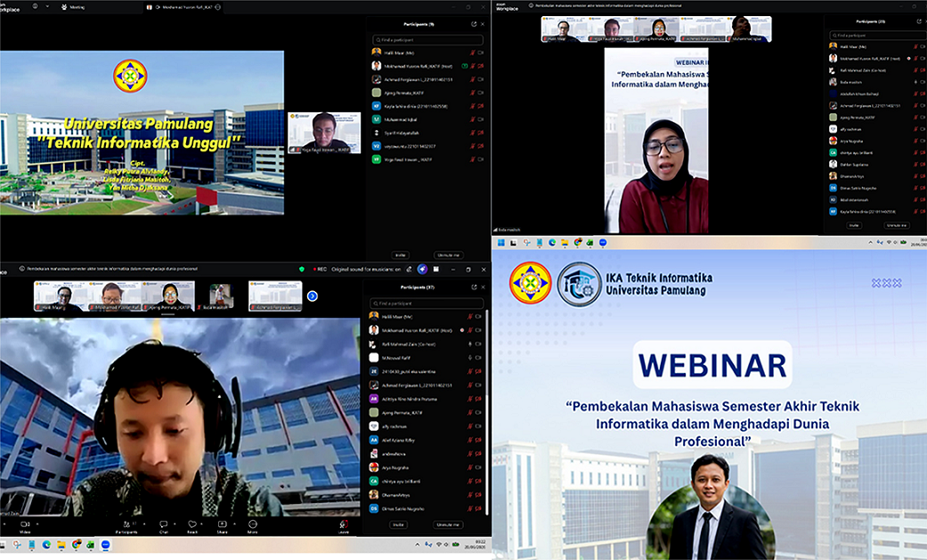Toggle Halili Maar (Me) microphone in Participants (9) list
The width and height of the screenshot is (927, 560).
[472, 53]
